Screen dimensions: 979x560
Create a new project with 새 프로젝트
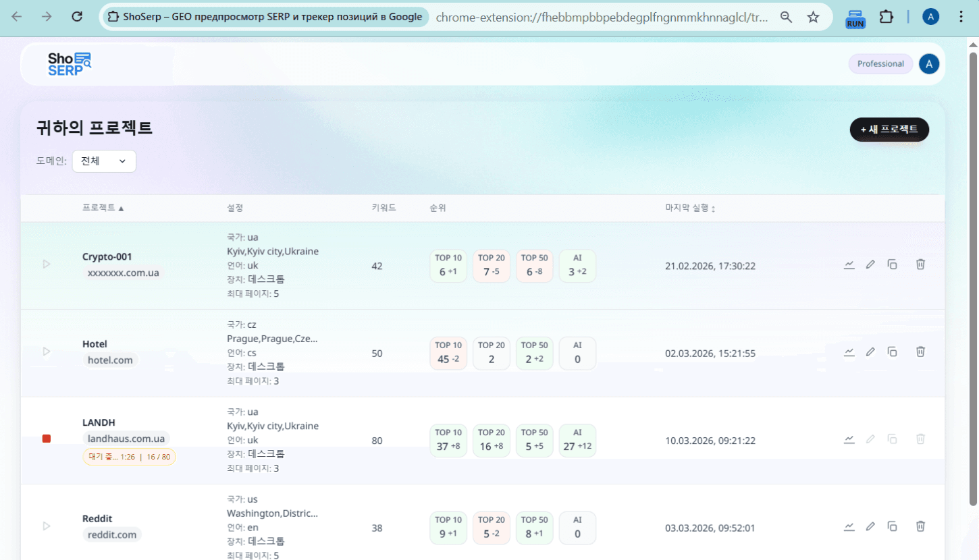[x=889, y=130]
